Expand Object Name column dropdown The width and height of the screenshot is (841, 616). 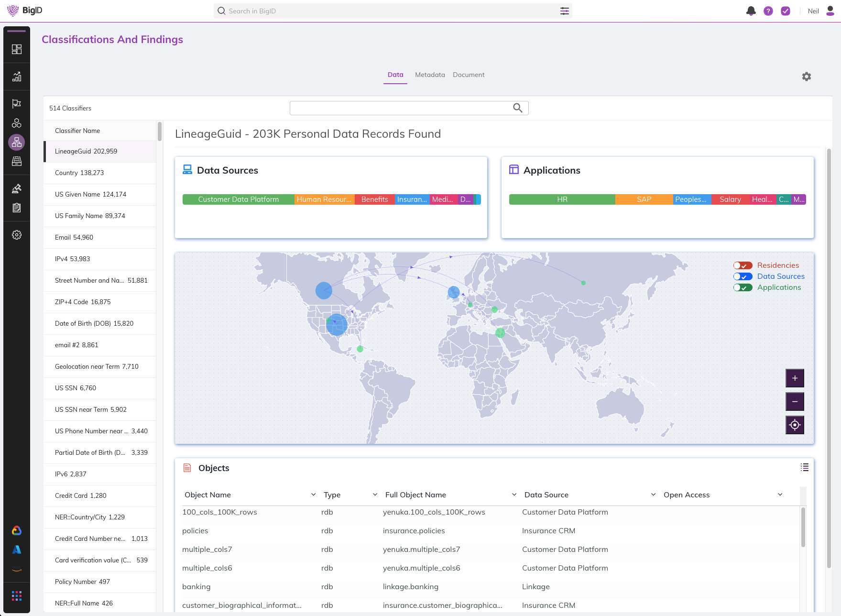tap(313, 495)
